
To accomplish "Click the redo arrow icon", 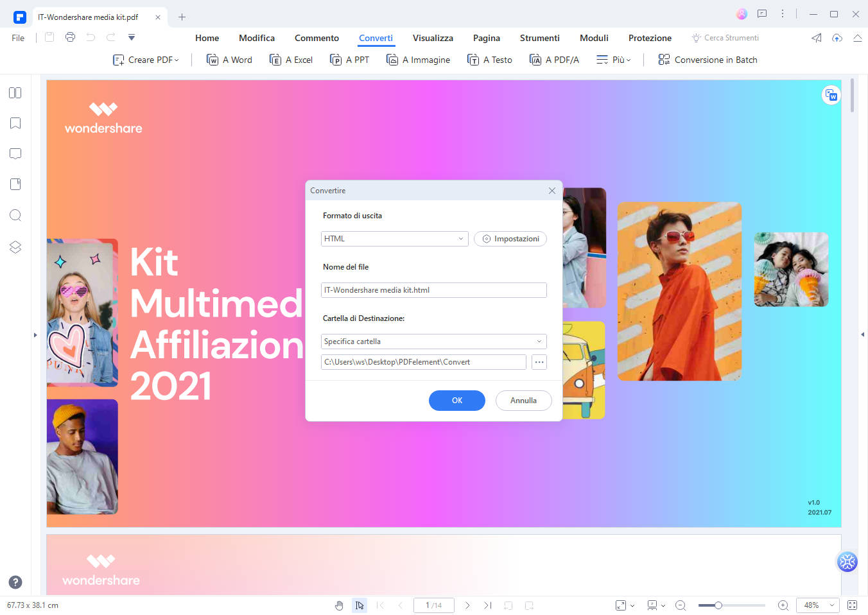I will (x=111, y=37).
